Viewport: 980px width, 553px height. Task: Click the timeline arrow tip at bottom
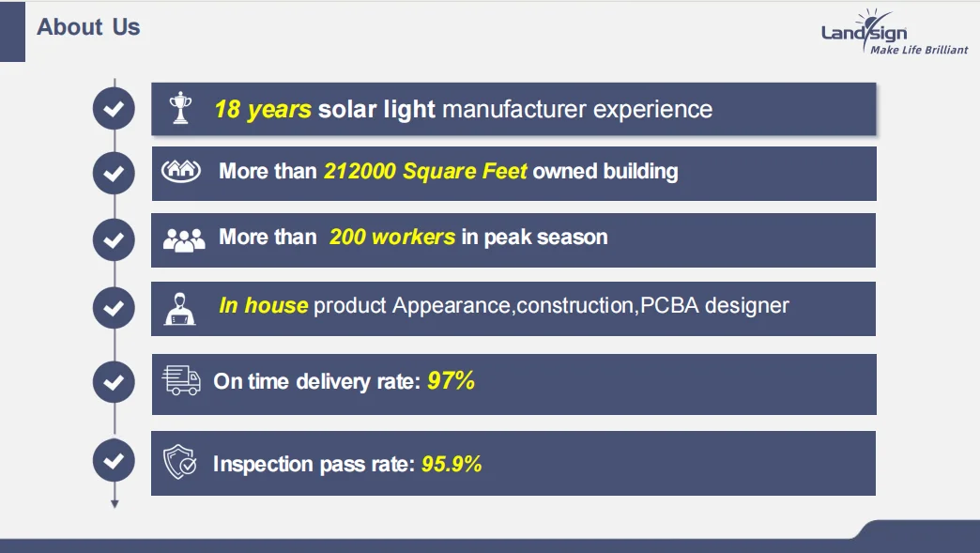pos(115,504)
